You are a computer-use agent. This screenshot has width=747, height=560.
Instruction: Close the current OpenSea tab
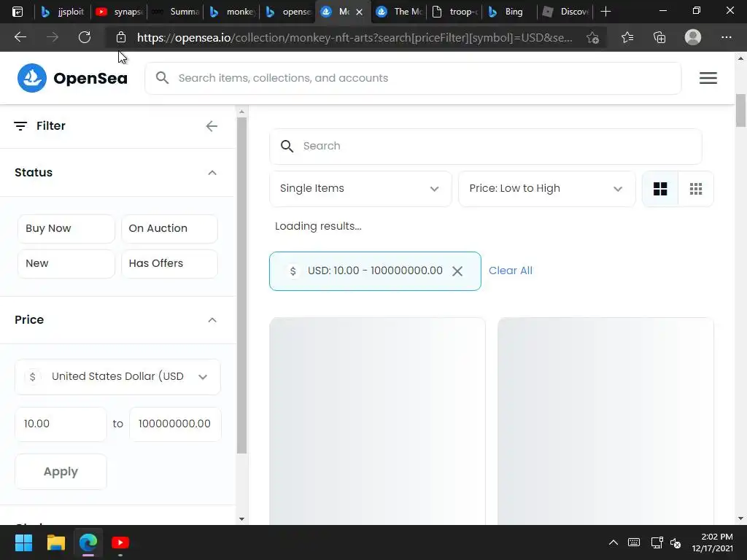tap(359, 12)
